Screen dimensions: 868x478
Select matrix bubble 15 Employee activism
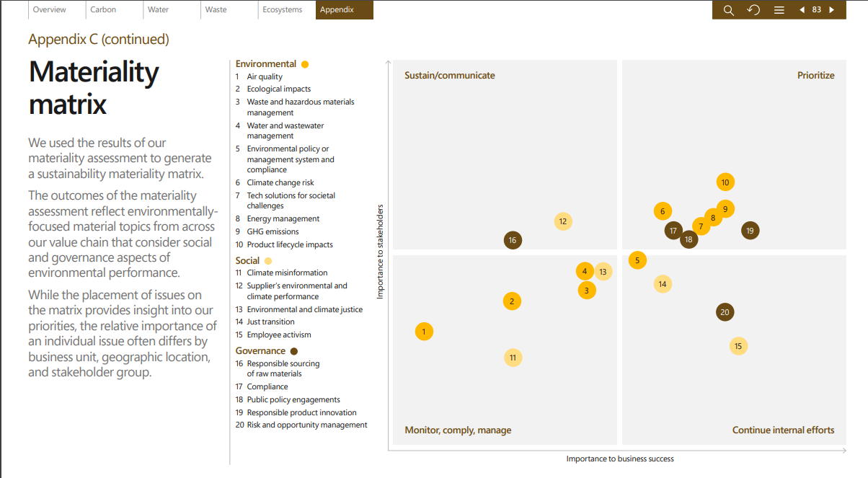point(738,346)
